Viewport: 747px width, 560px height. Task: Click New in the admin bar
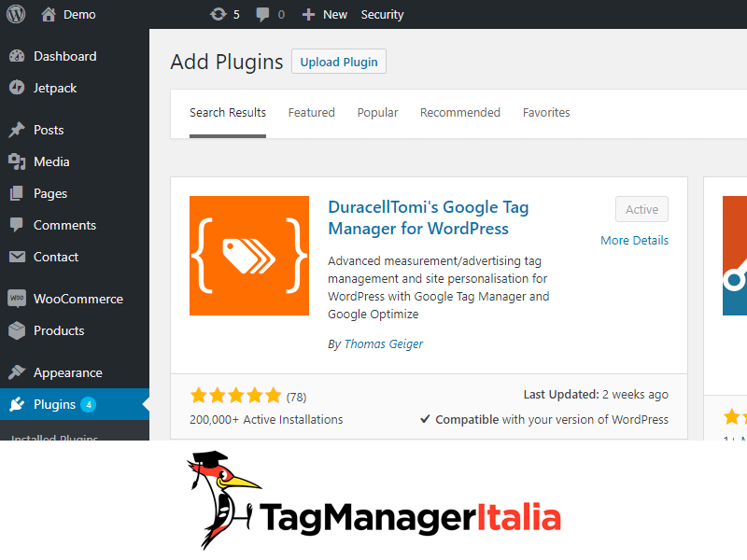coord(335,15)
